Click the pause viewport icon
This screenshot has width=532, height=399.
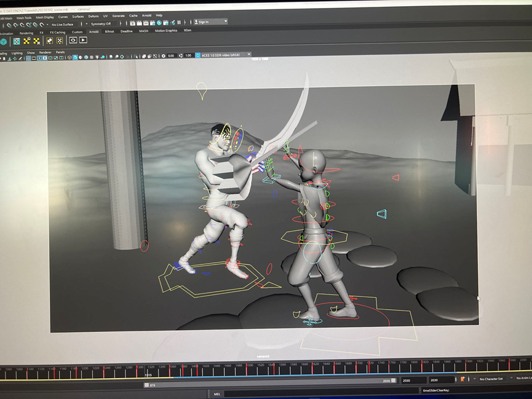[179, 22]
